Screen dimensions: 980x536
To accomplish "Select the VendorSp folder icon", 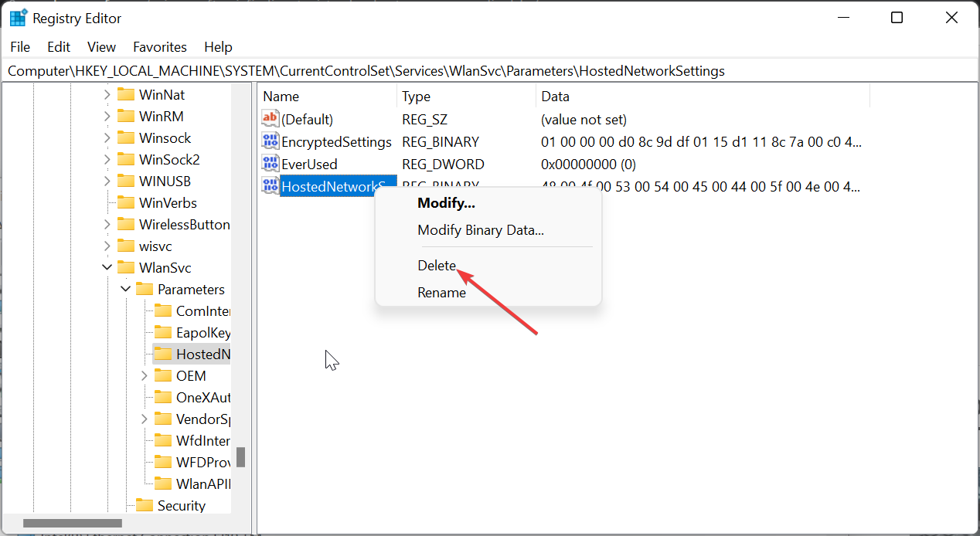I will point(163,419).
